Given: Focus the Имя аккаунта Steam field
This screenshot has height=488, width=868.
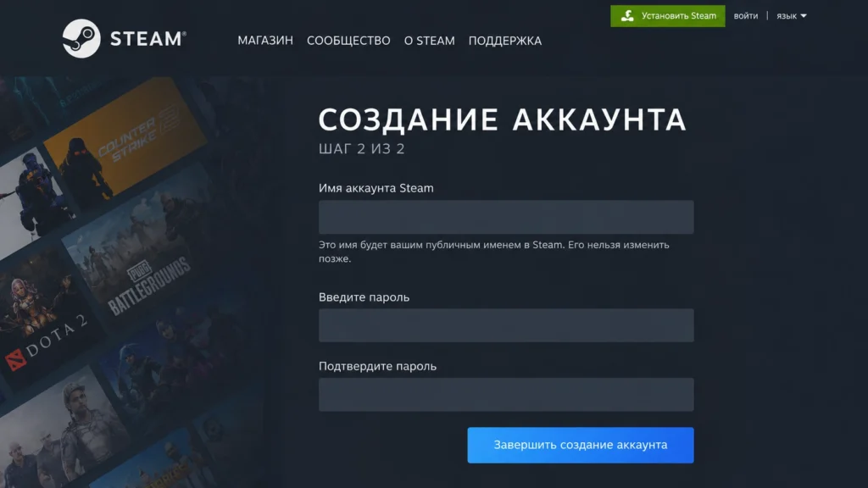Looking at the screenshot, I should (x=506, y=217).
